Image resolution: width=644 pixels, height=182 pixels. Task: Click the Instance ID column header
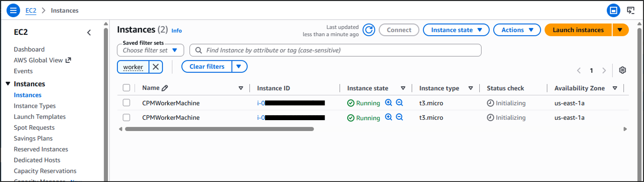273,88
